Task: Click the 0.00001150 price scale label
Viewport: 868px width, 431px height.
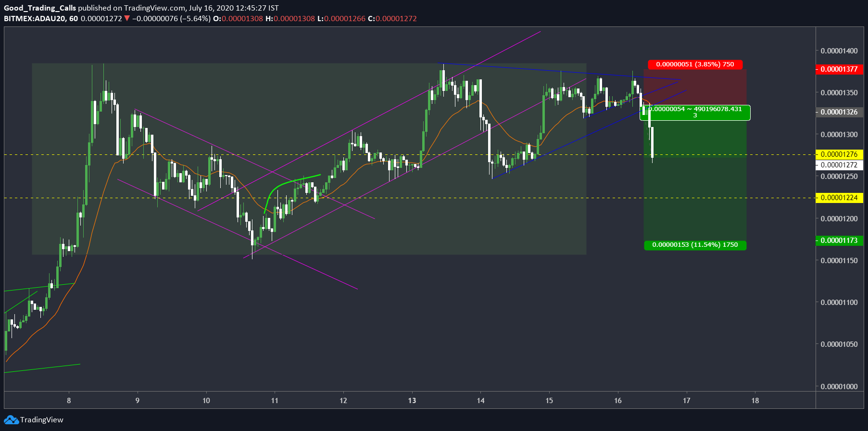Action: click(839, 261)
